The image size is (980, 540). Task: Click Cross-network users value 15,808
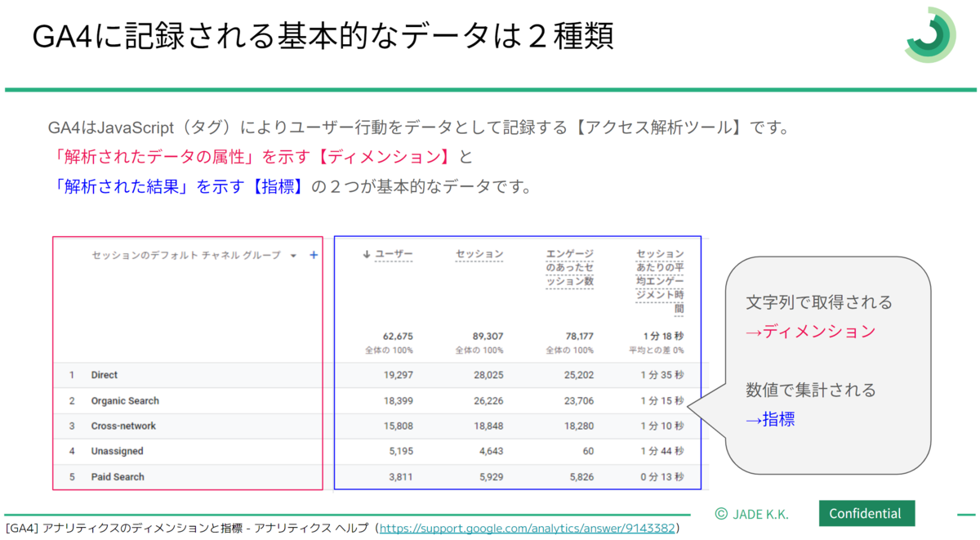pyautogui.click(x=399, y=426)
